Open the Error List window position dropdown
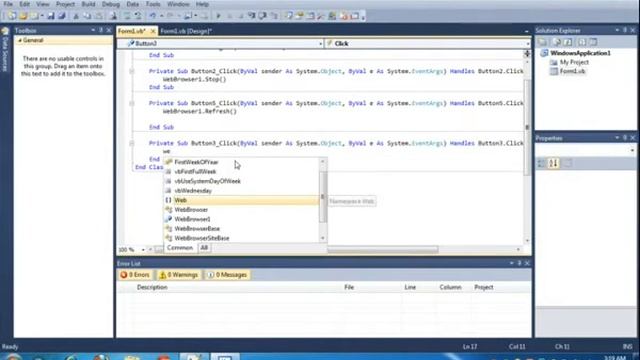The height and width of the screenshot is (360, 640). [511, 263]
